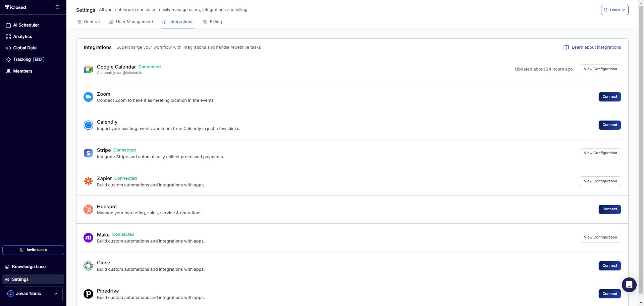
Task: Collapse the sidebar panel icon
Action: tap(57, 7)
